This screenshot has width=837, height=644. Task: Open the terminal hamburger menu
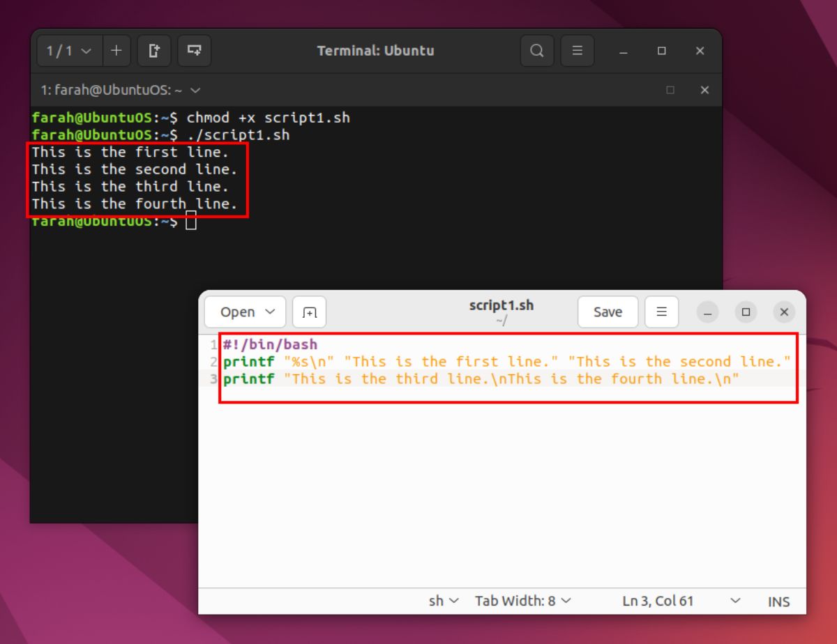point(577,51)
